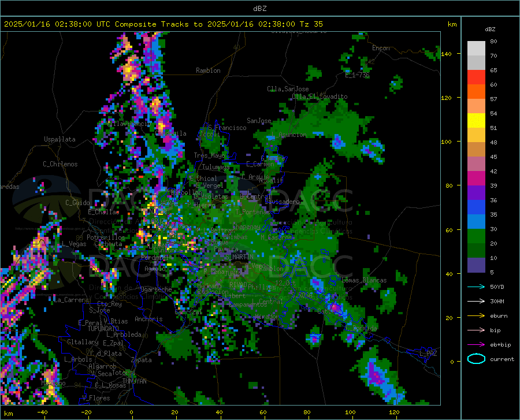
Task: Click the Clla.SanJose place label
Action: 288,89
